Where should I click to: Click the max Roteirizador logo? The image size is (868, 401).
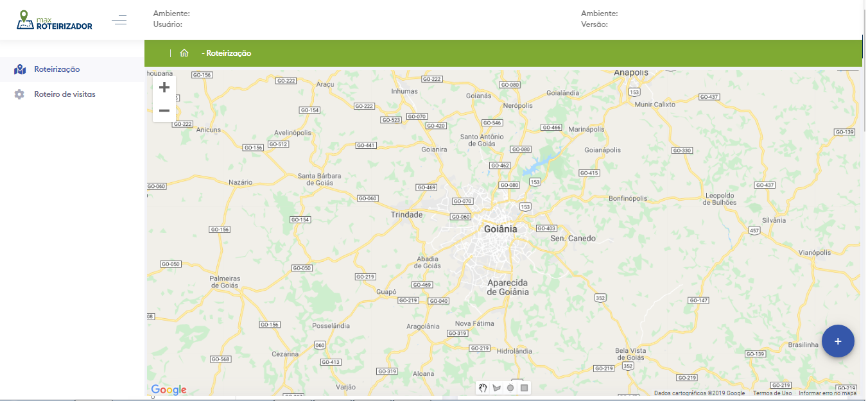(55, 21)
